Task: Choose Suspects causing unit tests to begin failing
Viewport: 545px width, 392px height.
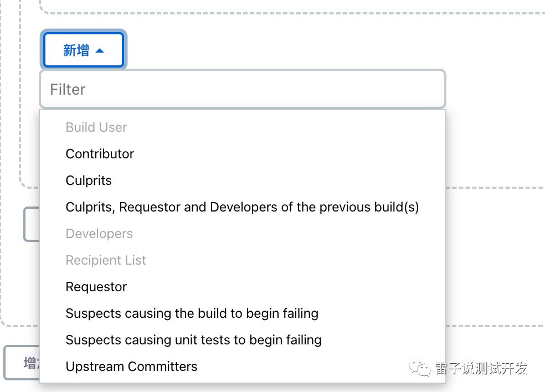Action: [193, 340]
